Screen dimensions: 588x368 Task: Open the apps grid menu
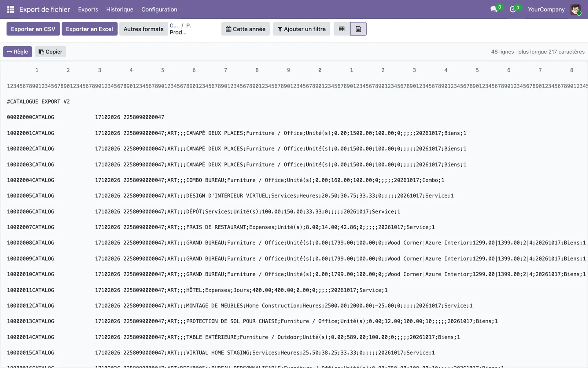click(11, 9)
